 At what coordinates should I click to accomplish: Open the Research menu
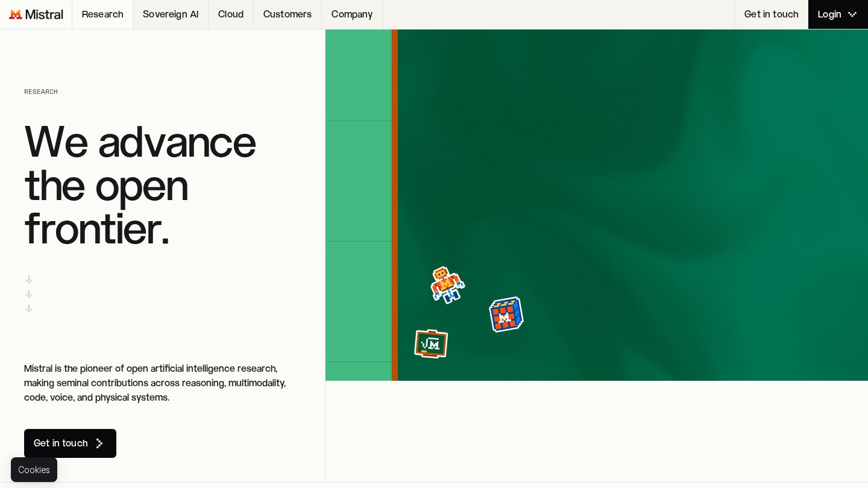pyautogui.click(x=102, y=14)
